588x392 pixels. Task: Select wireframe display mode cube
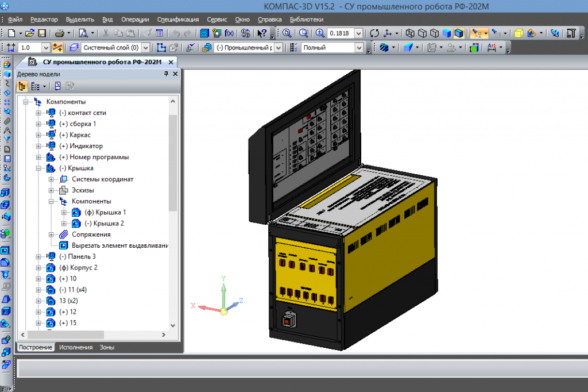[410, 33]
